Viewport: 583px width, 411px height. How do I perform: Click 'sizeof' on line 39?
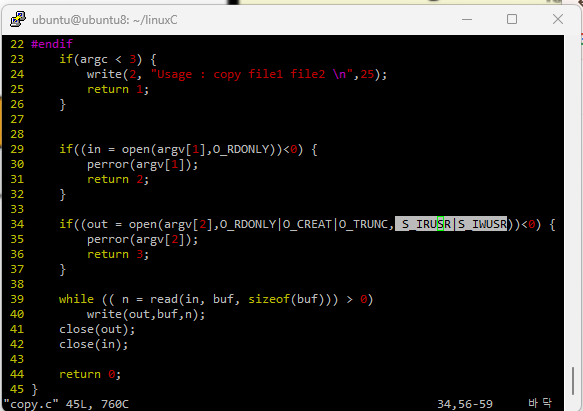coord(269,299)
